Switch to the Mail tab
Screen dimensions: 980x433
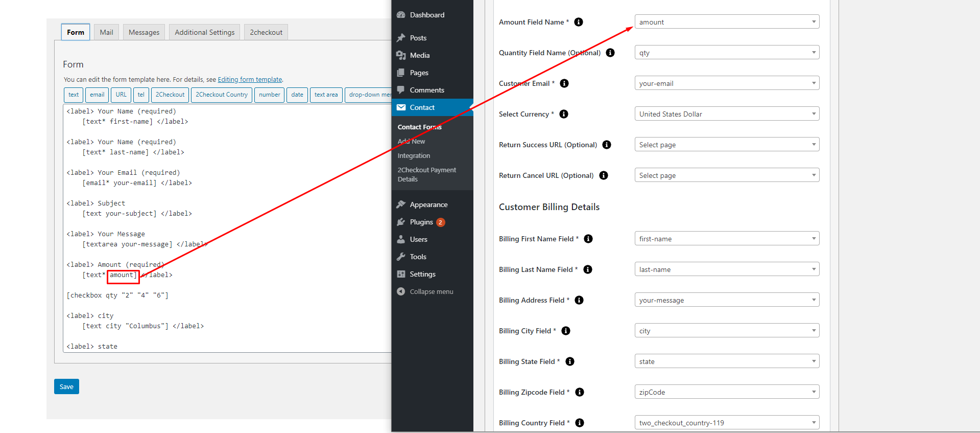tap(106, 32)
